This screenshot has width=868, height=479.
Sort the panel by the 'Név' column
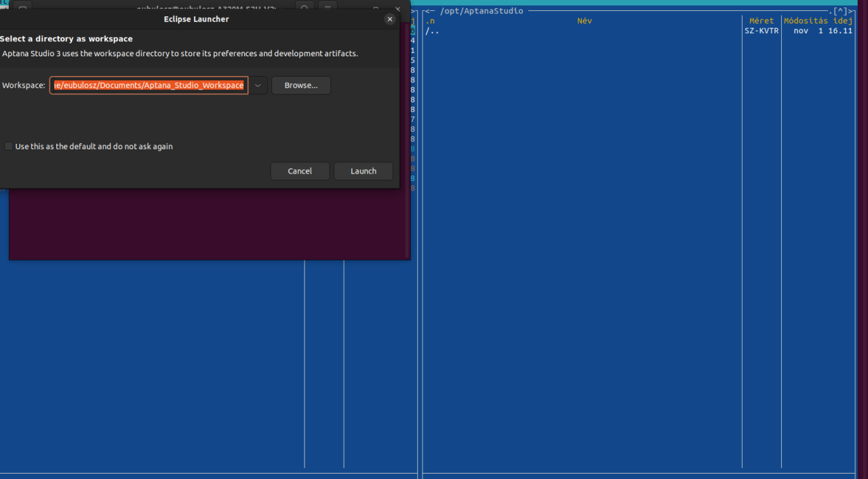click(x=585, y=21)
